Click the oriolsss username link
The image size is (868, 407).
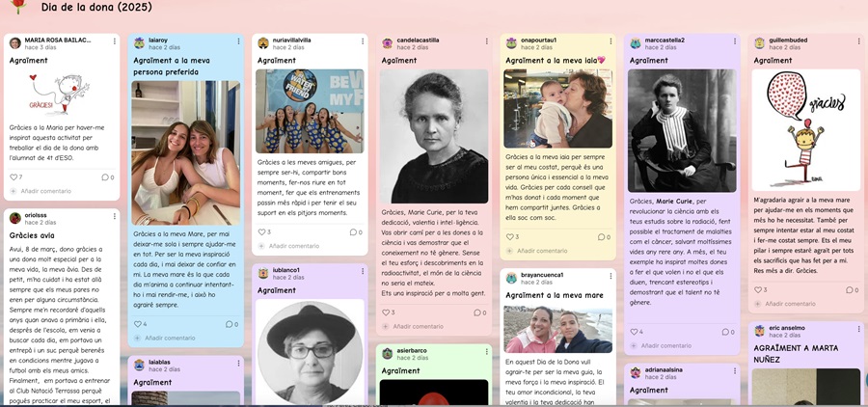tap(36, 215)
